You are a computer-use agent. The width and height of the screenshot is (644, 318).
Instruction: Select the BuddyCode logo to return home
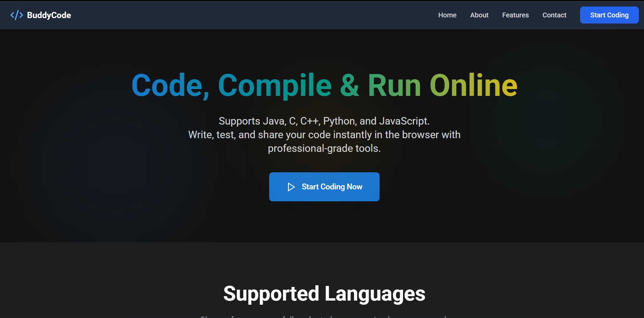pyautogui.click(x=41, y=15)
